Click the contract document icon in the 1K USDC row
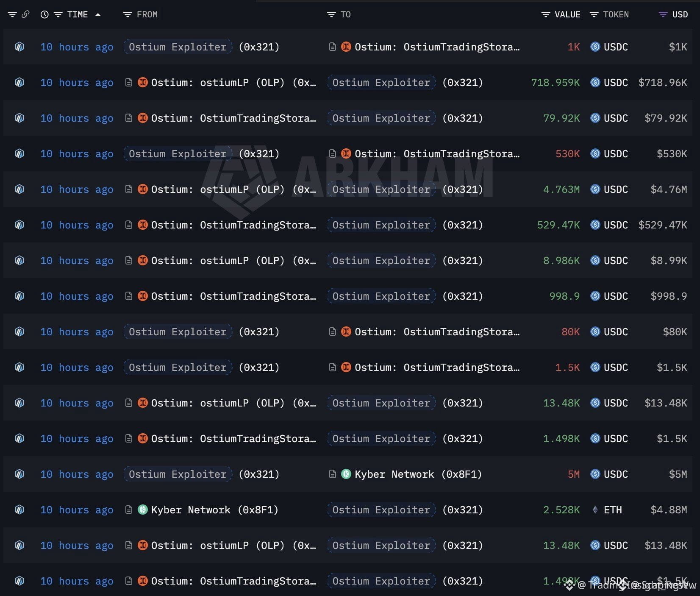The width and height of the screenshot is (700, 596). point(333,47)
